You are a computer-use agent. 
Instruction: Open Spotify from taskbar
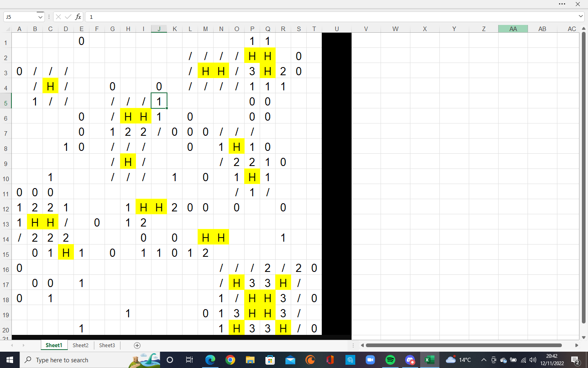coord(390,360)
